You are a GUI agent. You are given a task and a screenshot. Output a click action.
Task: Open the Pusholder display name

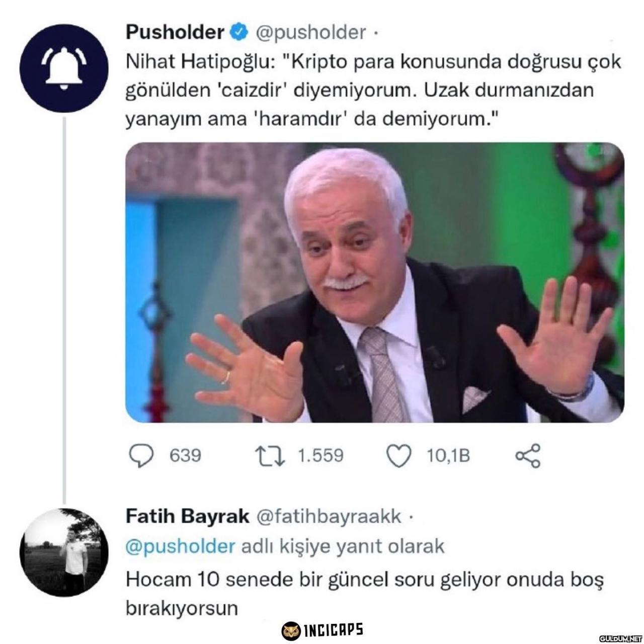[x=175, y=32]
